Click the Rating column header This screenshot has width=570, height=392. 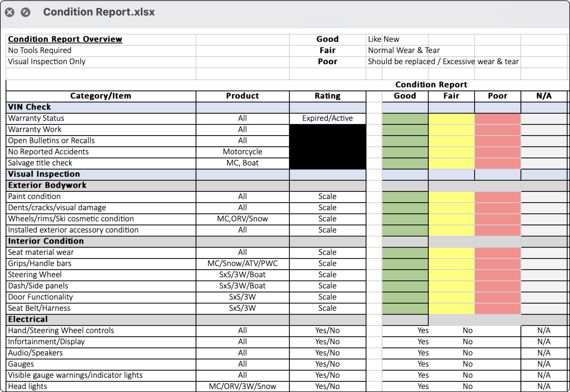[x=327, y=96]
